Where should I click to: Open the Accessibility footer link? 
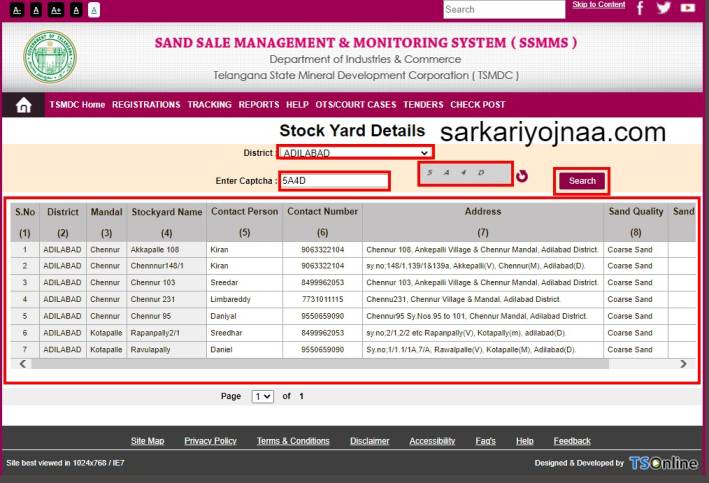(432, 441)
